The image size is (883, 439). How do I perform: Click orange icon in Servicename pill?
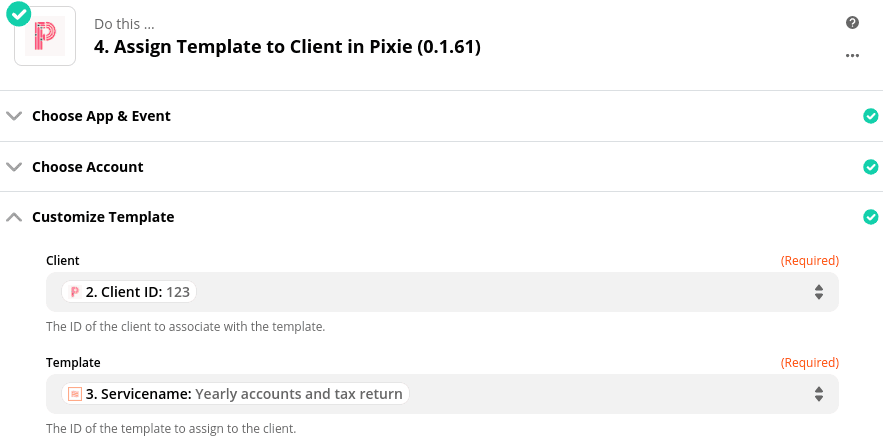(x=74, y=394)
